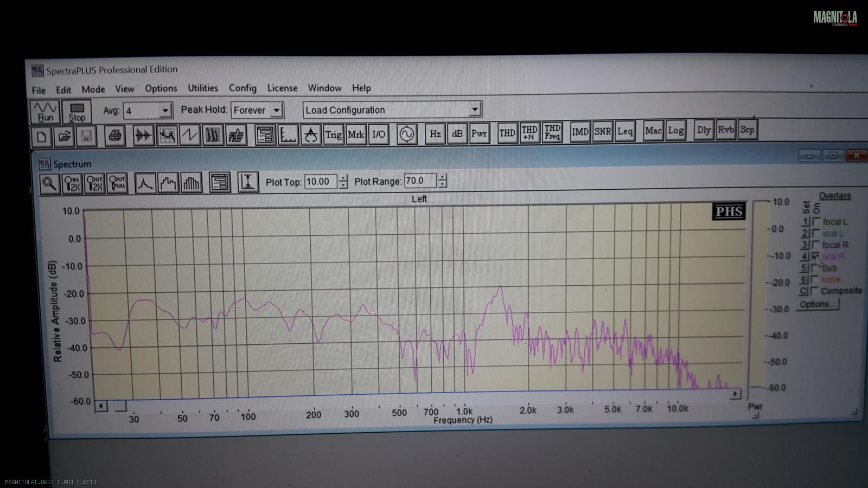Screen dimensions: 868x488
Task: Enable the Sub overlay checkbox
Action: coord(815,267)
